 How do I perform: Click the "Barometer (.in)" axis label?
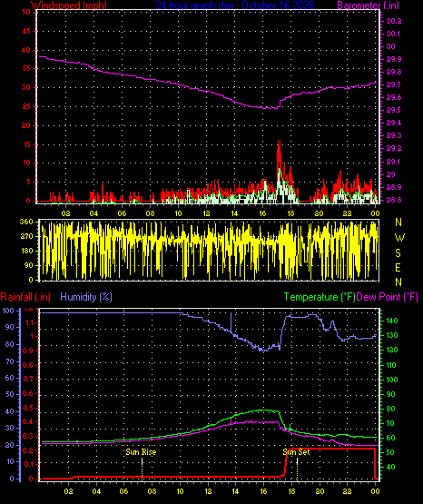click(x=368, y=5)
